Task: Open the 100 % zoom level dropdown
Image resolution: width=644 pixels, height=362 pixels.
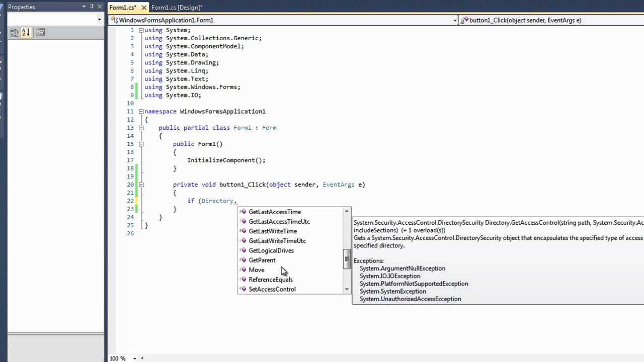Action: [x=134, y=358]
